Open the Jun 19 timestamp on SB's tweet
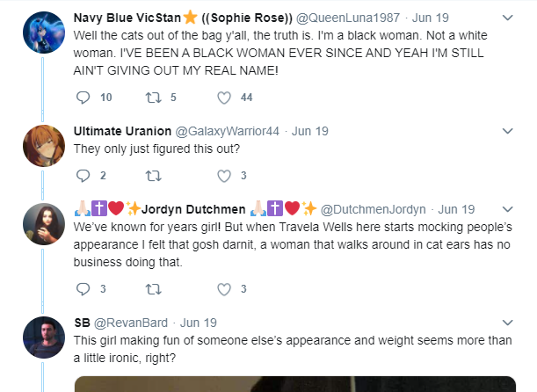The image size is (537, 392). 199,323
